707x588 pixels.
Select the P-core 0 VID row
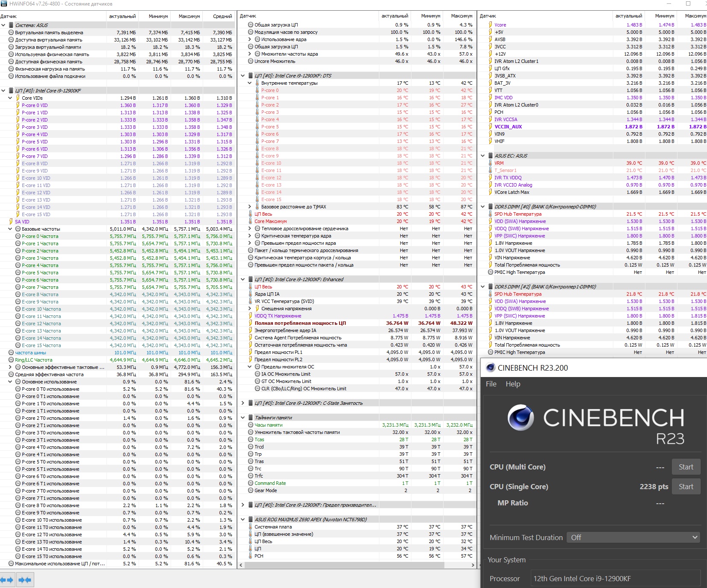tap(117, 105)
